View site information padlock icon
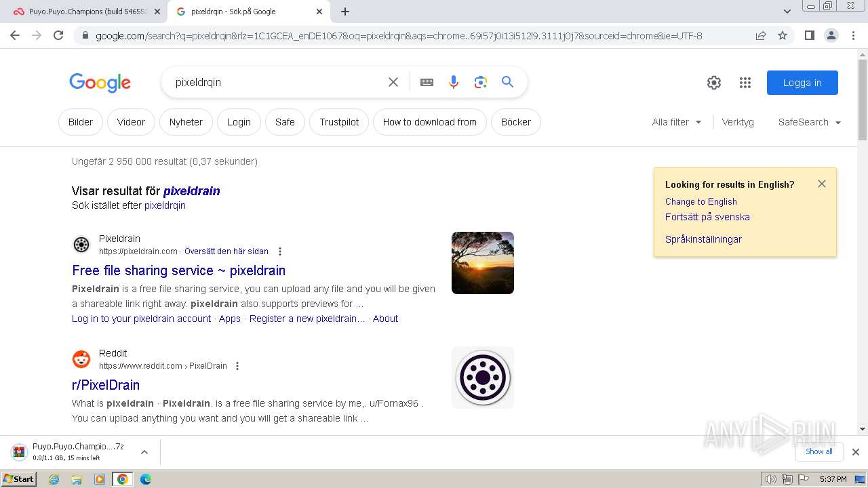868x488 pixels. point(85,35)
